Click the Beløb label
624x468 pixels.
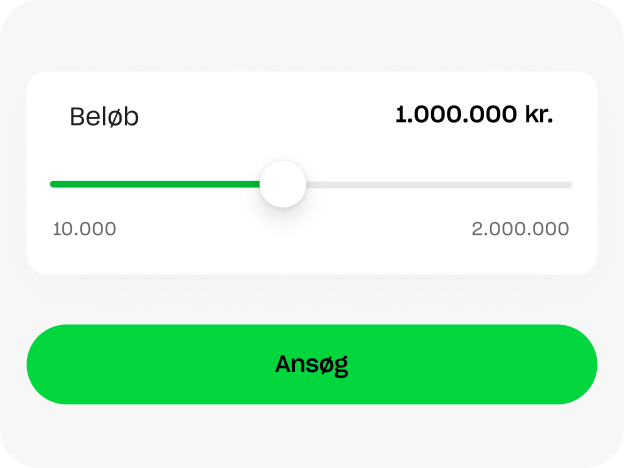(104, 117)
